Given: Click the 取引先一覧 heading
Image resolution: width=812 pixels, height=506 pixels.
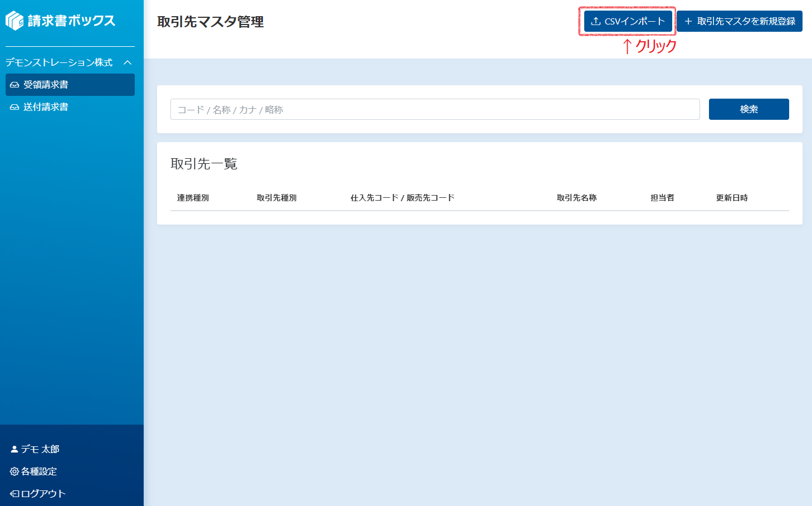Looking at the screenshot, I should pyautogui.click(x=204, y=164).
